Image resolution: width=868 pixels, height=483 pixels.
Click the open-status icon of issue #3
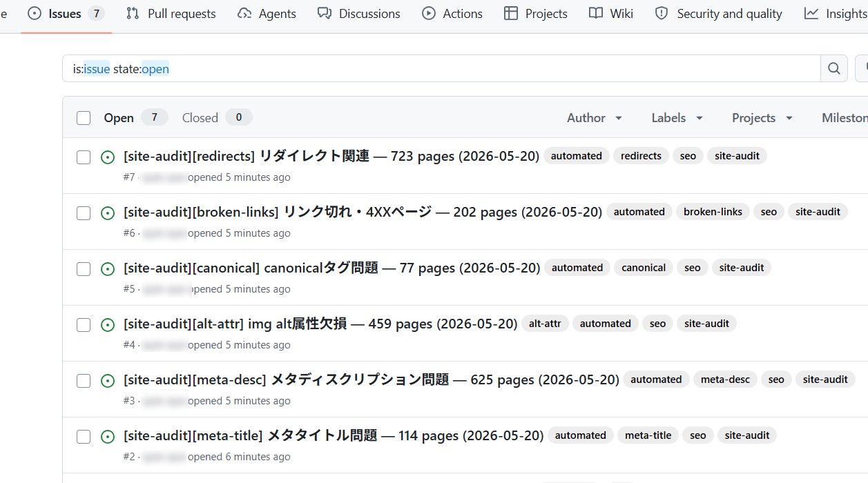108,381
